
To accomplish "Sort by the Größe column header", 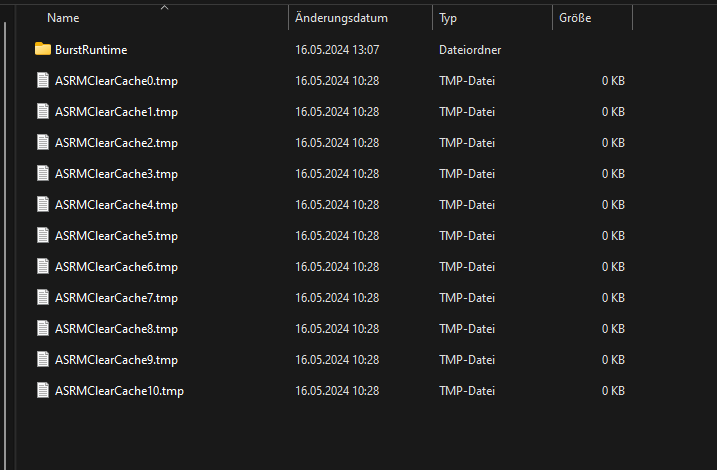I will (575, 18).
